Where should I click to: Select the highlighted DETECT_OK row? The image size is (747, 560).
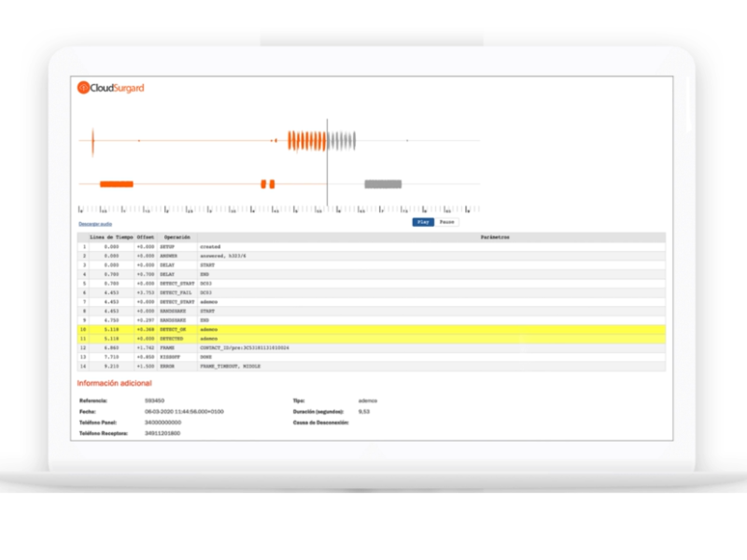click(x=372, y=329)
